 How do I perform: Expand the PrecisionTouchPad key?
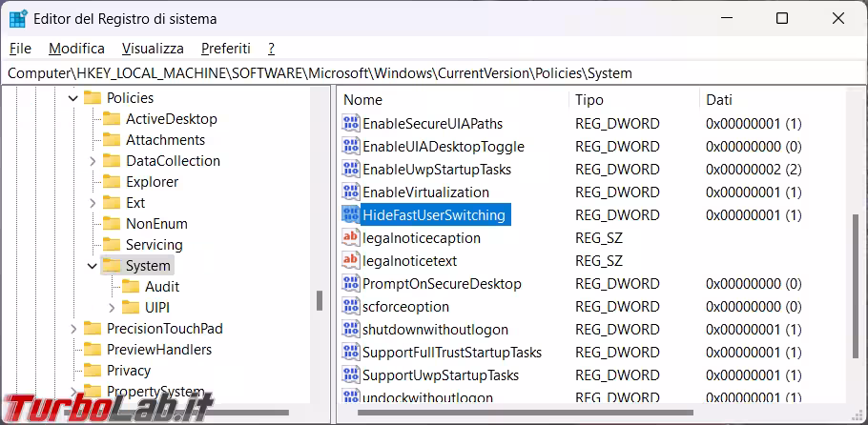(73, 329)
